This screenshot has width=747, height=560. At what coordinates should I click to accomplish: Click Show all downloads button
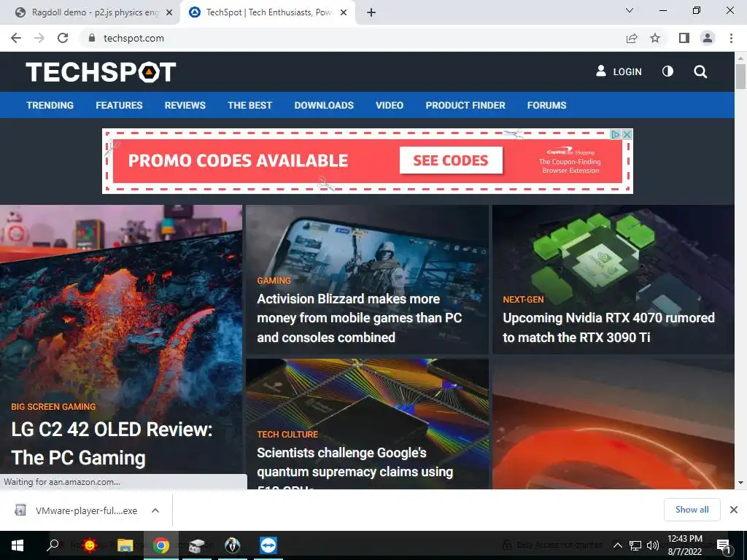click(x=692, y=510)
